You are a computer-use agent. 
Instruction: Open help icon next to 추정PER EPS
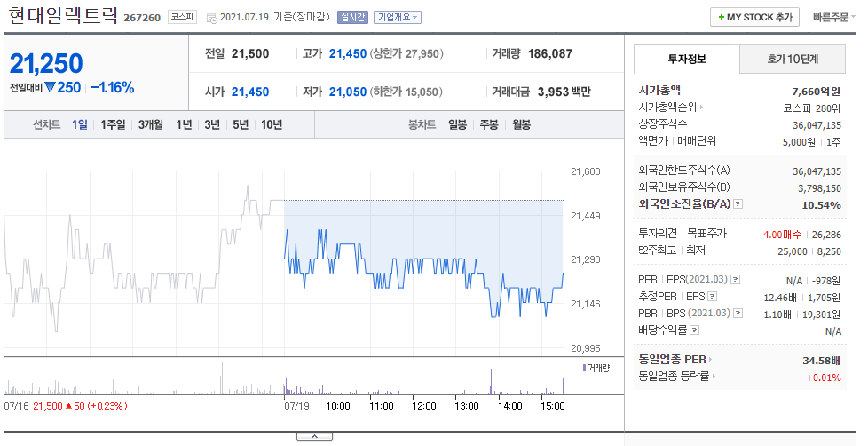point(713,297)
